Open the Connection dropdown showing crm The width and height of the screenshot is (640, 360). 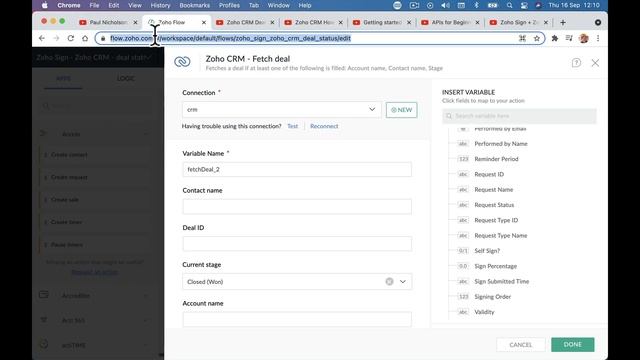coord(282,109)
